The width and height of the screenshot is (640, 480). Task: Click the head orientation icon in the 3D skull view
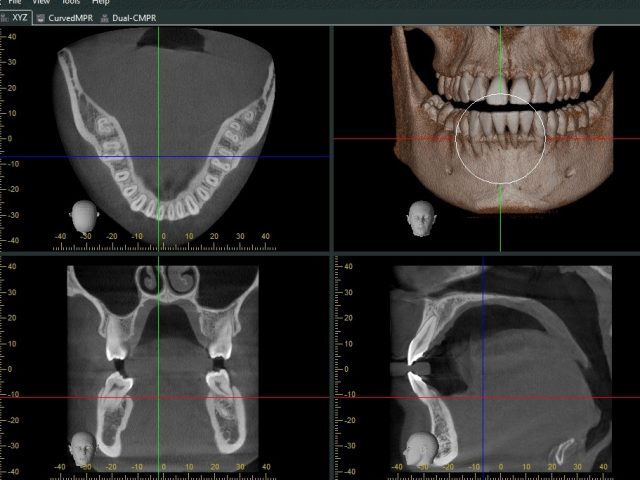click(421, 218)
